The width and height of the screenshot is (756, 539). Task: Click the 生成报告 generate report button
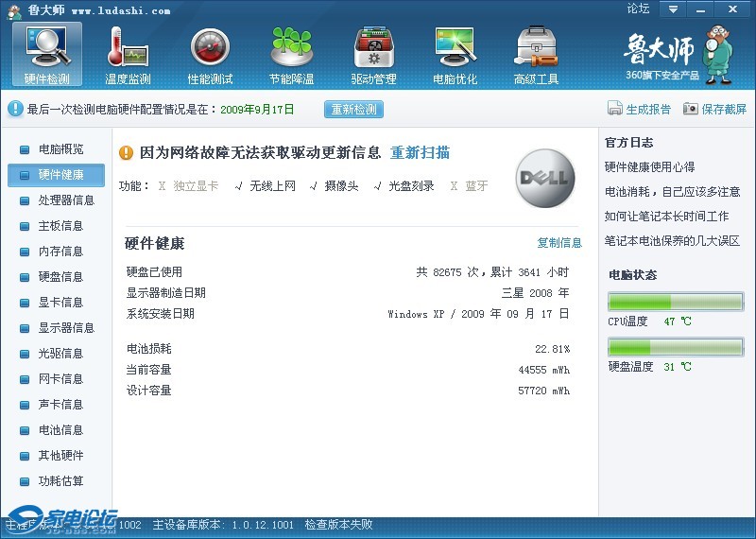[x=640, y=110]
